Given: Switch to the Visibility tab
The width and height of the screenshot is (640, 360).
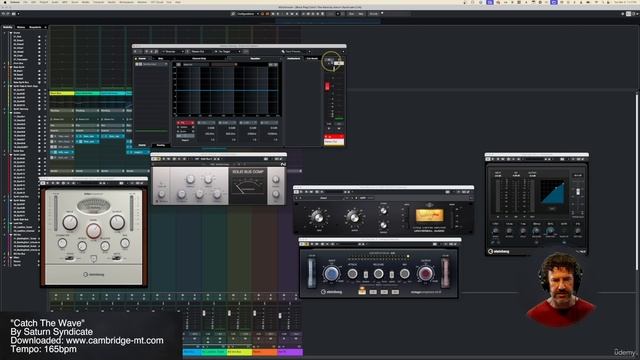Looking at the screenshot, I should tap(8, 27).
